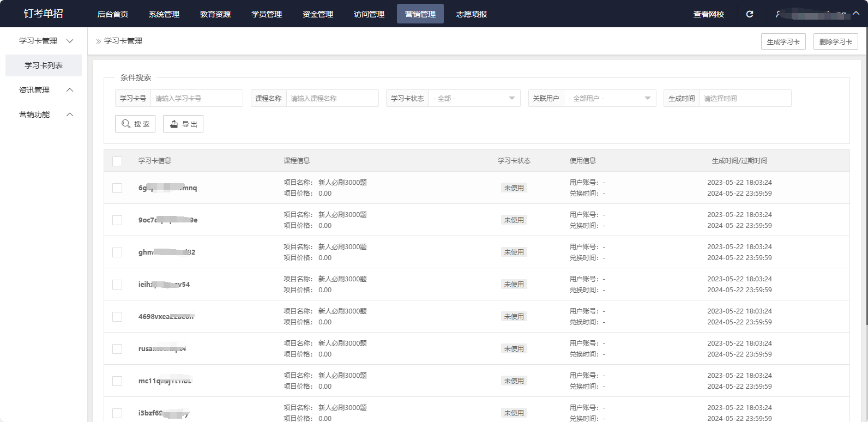868x422 pixels.
Task: Check the row starting with 6g
Action: point(117,188)
